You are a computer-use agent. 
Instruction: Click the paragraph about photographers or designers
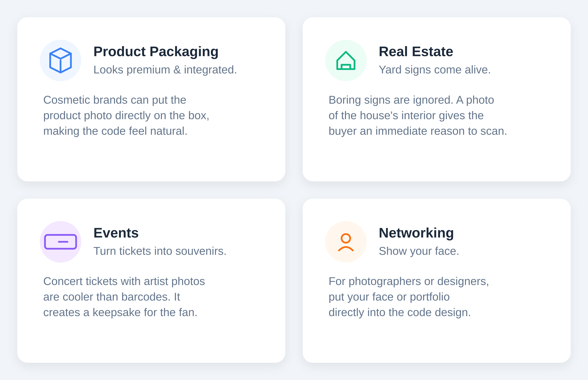point(409,297)
